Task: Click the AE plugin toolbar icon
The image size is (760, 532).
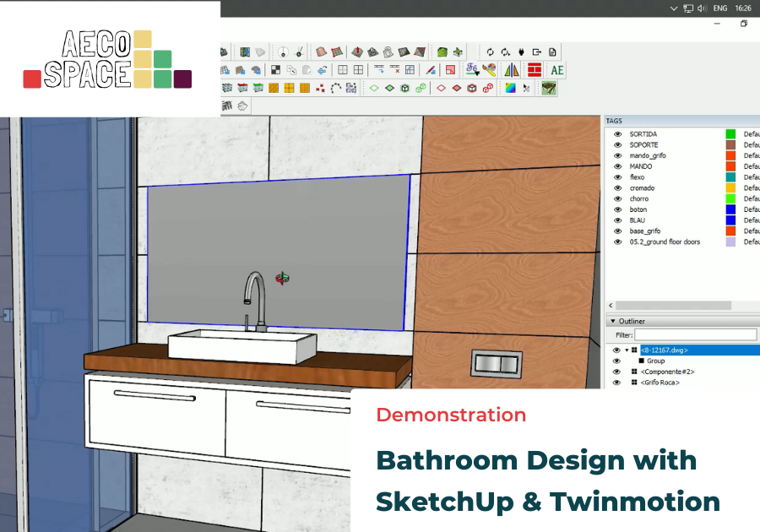Action: (556, 70)
